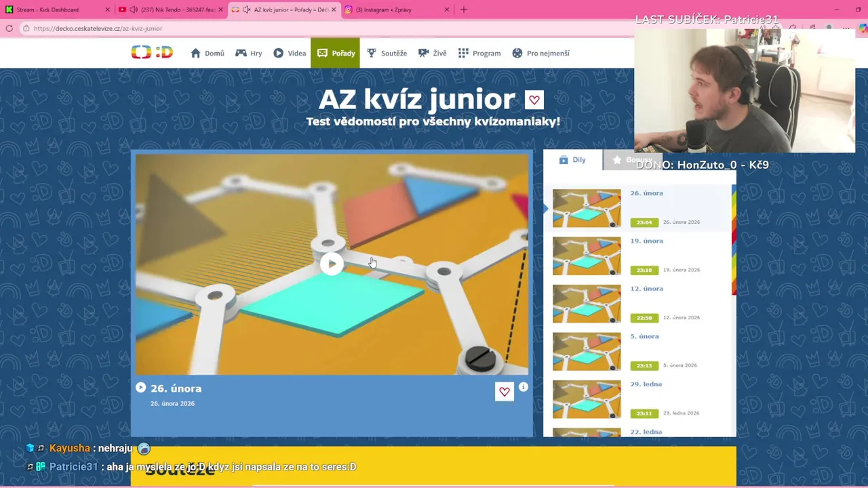
Task: Close the AZ kvíz junior tab
Action: click(x=333, y=9)
